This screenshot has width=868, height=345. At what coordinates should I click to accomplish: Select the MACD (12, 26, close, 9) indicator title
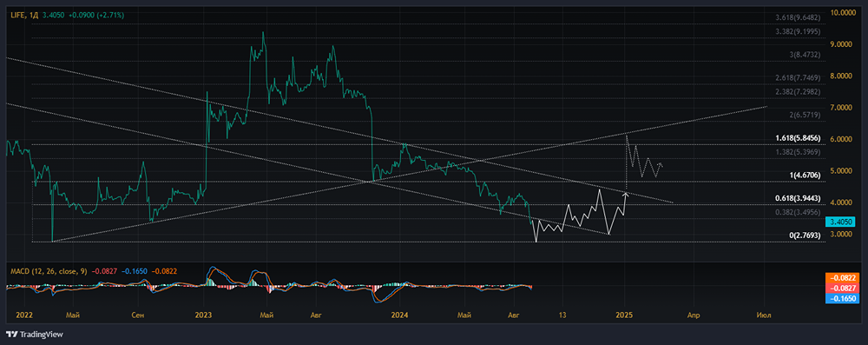[x=49, y=271]
